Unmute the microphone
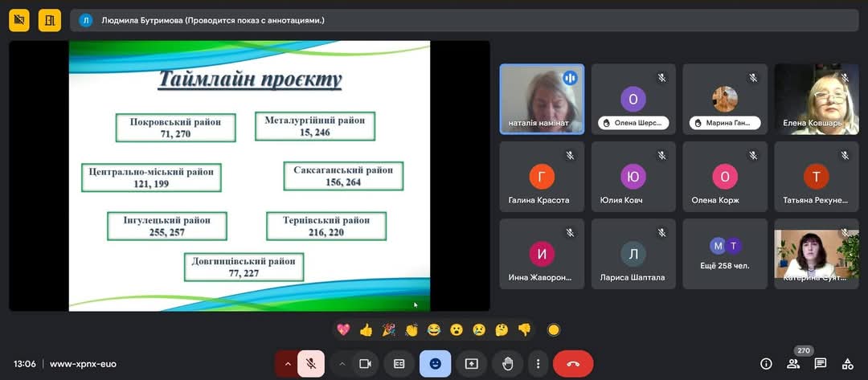Screen dimensions: 868x380 point(311,364)
